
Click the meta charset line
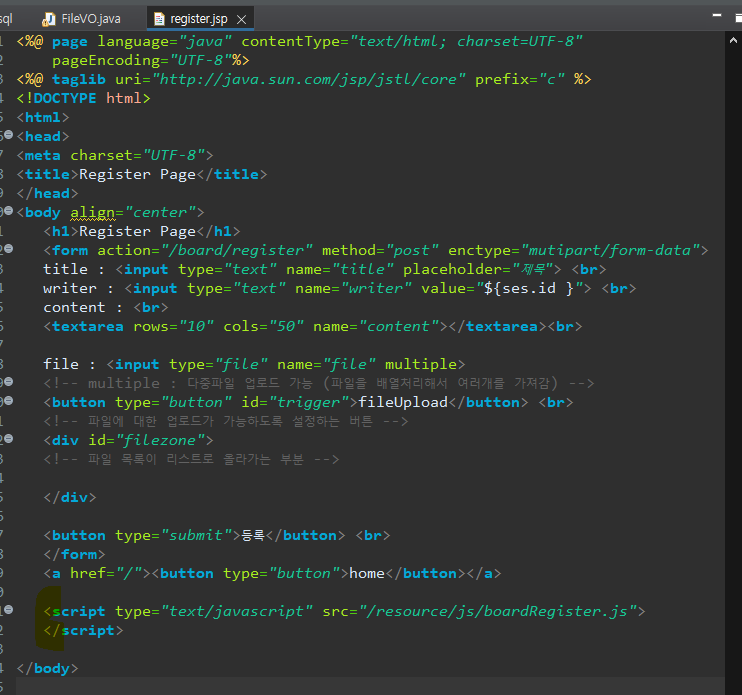[x=115, y=155]
